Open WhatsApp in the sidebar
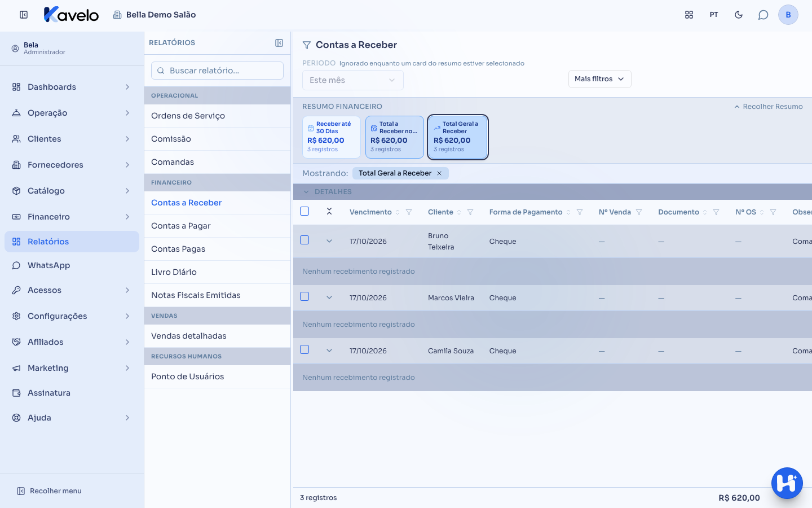 click(72, 265)
